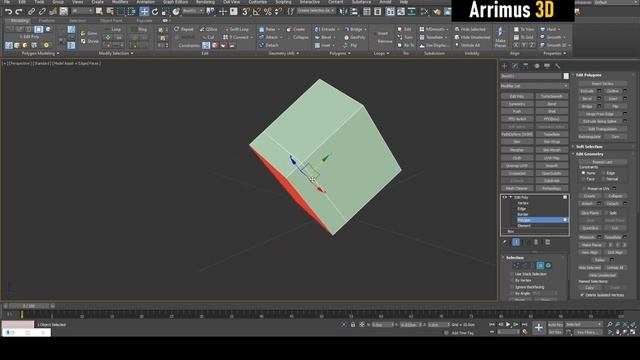This screenshot has width=640, height=360.
Task: Click the Play Animation button
Action: tap(508, 324)
